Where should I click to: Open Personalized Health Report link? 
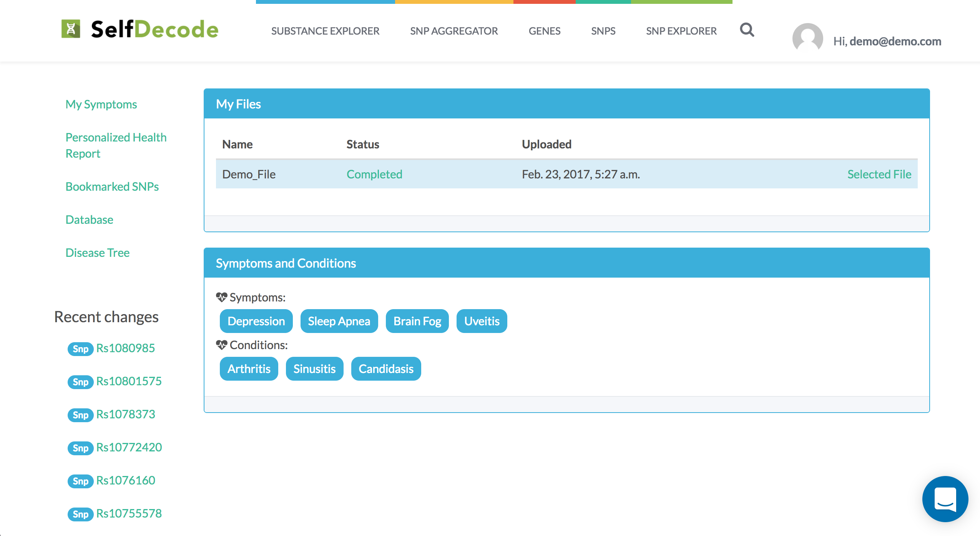pos(116,145)
